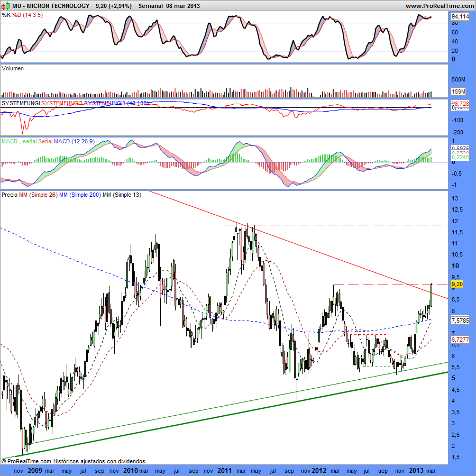Click the 12,5 price axis label
476x476 pixels.
[x=457, y=210]
